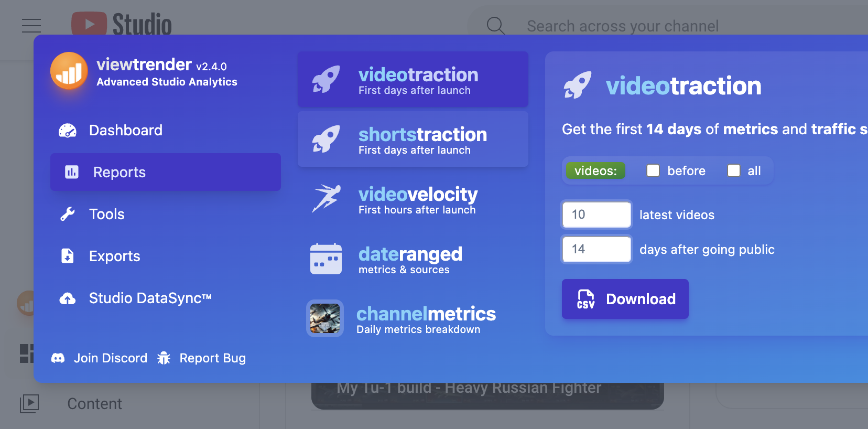
Task: Click the viewtrender v2.4.0 title text
Action: click(161, 65)
